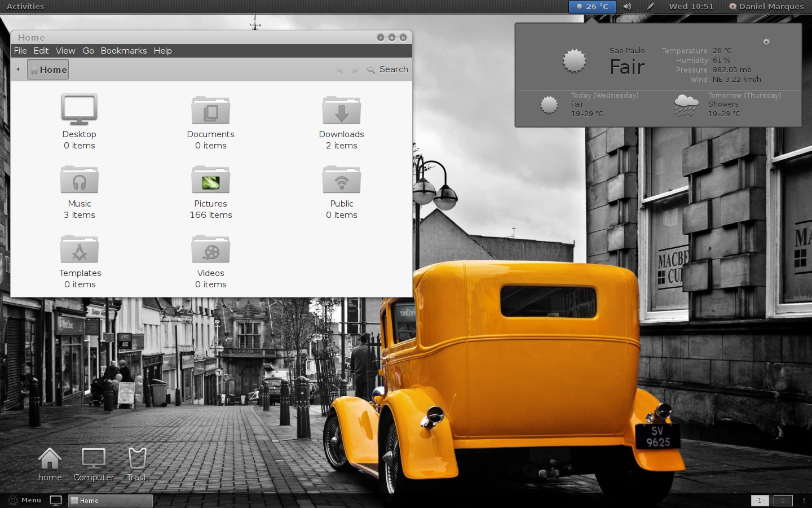Viewport: 812px width, 508px height.
Task: Click the 'Fair' current condition text
Action: click(627, 67)
